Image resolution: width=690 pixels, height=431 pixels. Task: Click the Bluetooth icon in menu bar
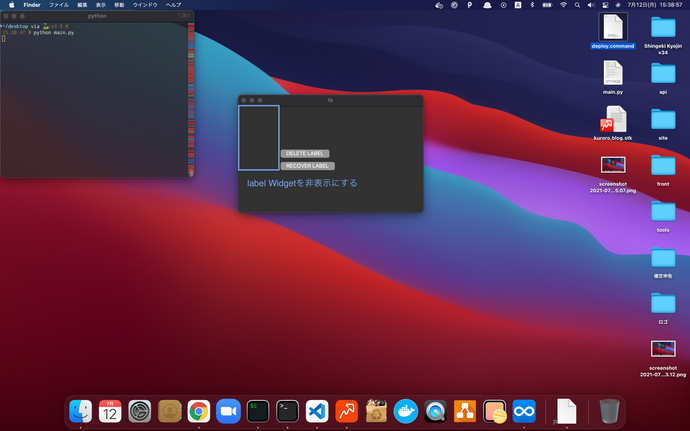tap(532, 5)
